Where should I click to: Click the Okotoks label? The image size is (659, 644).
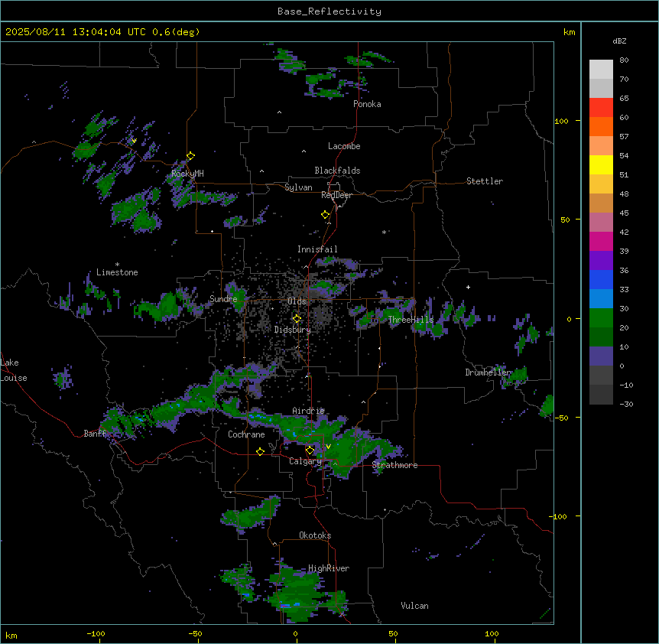(x=315, y=535)
